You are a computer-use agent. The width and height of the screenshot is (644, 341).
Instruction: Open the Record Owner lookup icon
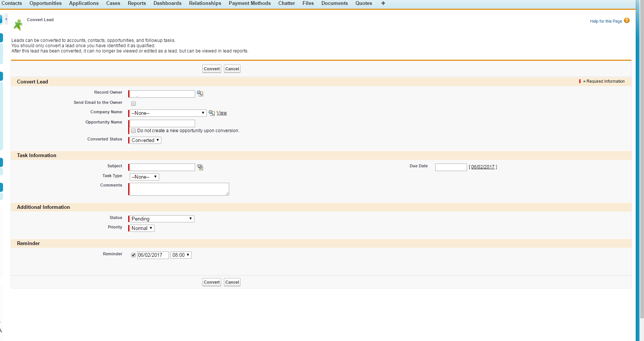click(x=200, y=94)
